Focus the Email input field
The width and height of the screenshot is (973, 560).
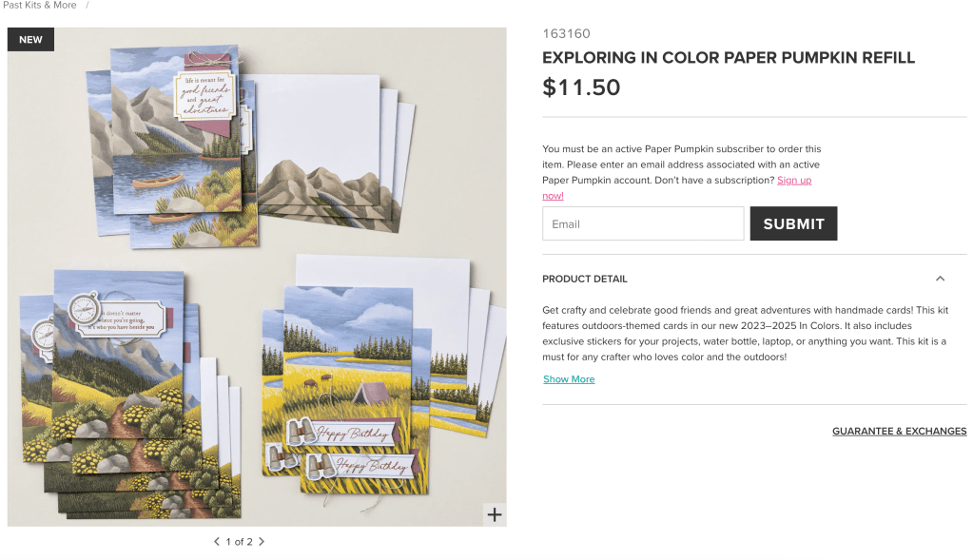643,223
